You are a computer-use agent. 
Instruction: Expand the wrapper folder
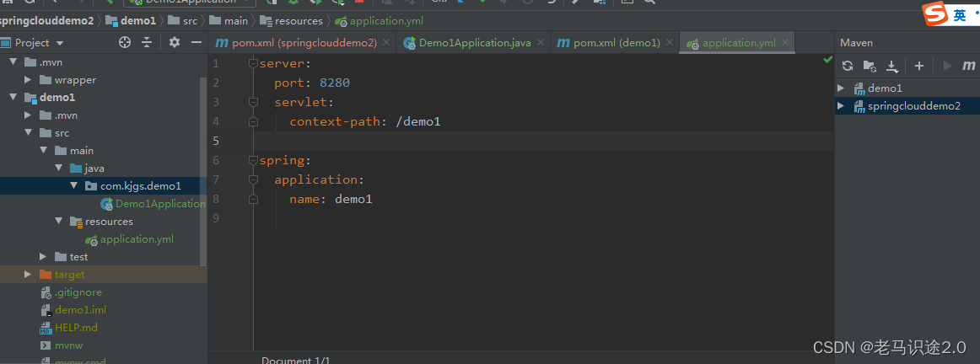tap(28, 80)
